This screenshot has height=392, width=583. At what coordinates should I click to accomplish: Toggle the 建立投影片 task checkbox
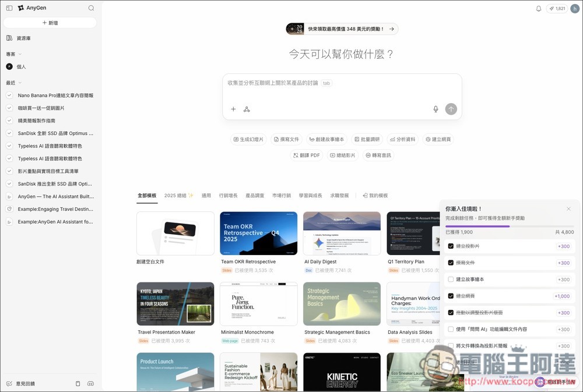451,246
